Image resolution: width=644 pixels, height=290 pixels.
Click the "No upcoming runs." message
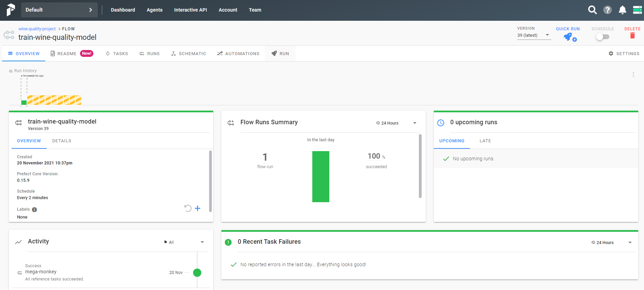coord(474,159)
